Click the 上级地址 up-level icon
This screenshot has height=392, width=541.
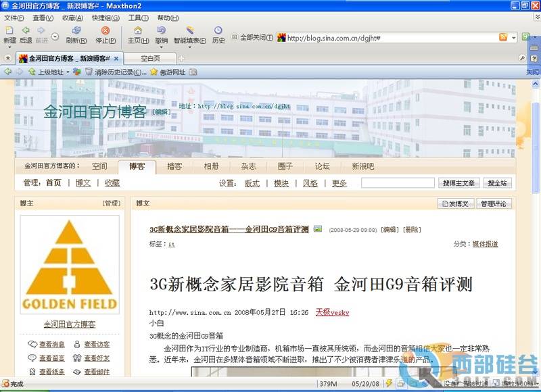coord(32,72)
